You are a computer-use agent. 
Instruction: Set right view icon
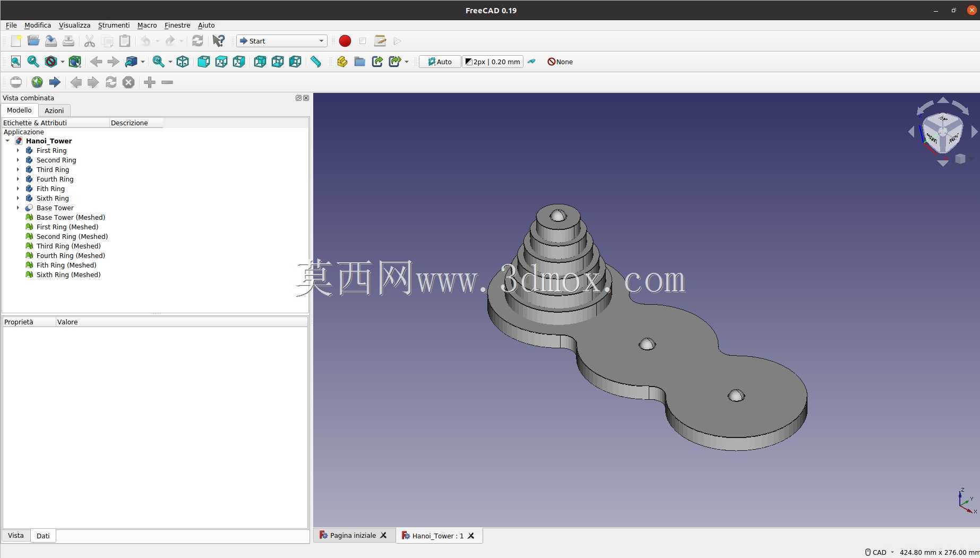click(239, 62)
